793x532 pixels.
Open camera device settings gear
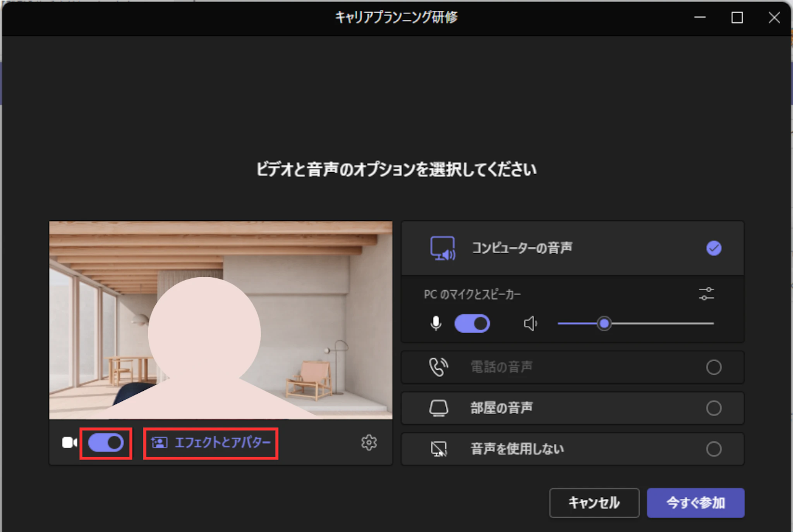tap(369, 443)
